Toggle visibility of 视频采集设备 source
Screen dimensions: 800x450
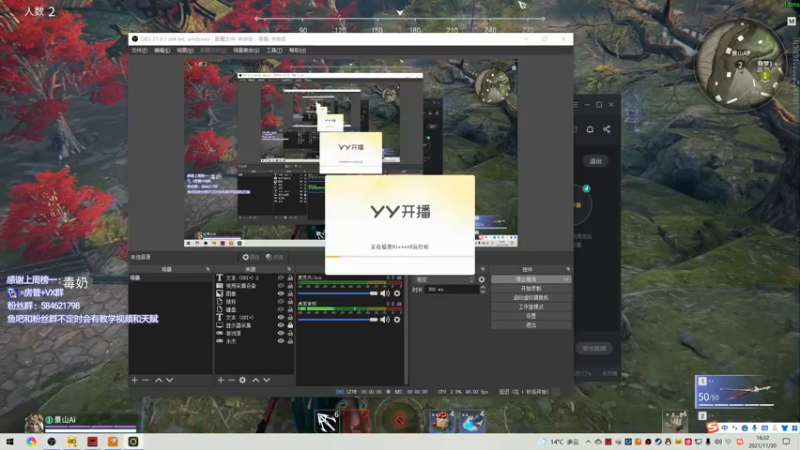coord(281,286)
